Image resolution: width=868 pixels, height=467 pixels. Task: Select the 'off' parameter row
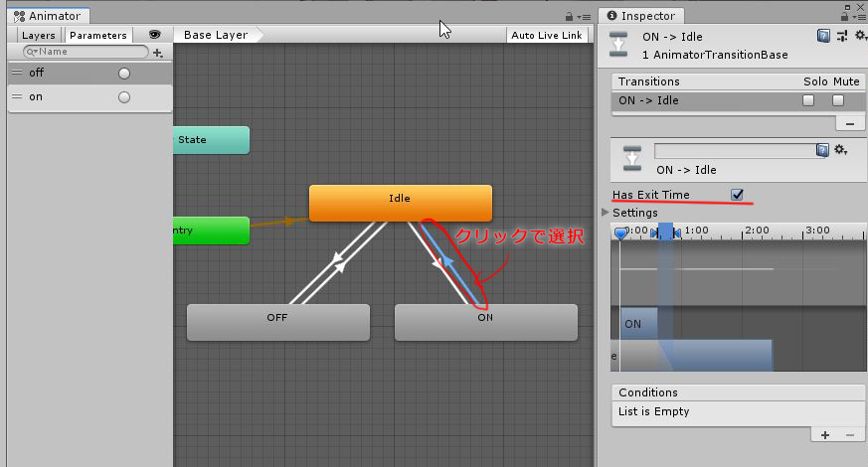coord(90,74)
